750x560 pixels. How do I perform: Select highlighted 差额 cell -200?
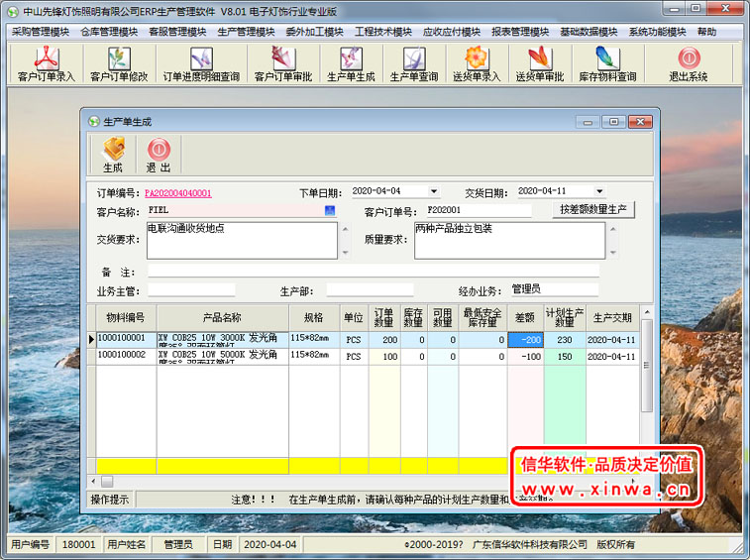525,340
